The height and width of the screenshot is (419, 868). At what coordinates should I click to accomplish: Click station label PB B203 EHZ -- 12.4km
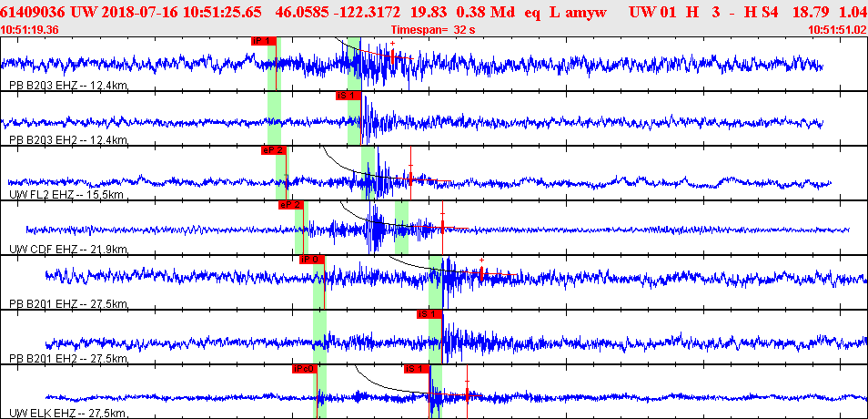69,86
